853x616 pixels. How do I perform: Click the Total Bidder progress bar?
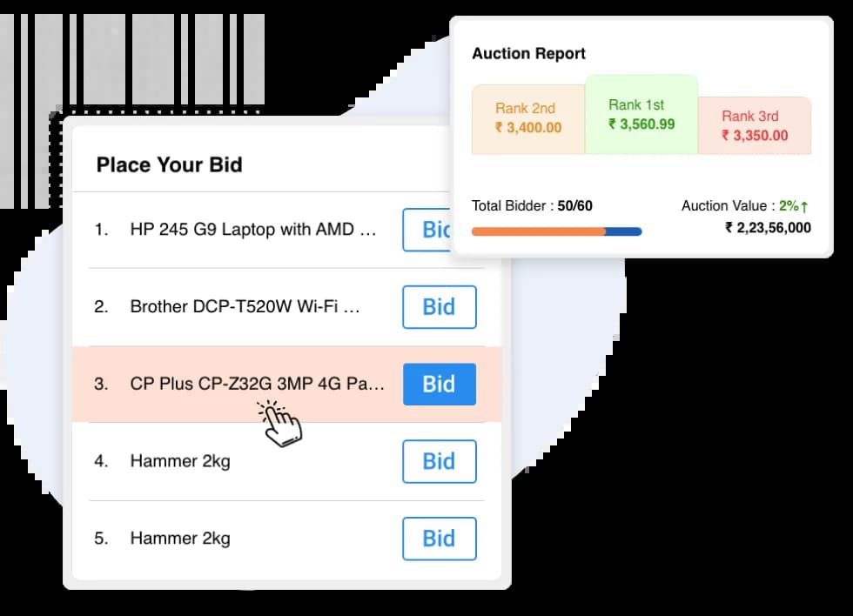point(556,231)
